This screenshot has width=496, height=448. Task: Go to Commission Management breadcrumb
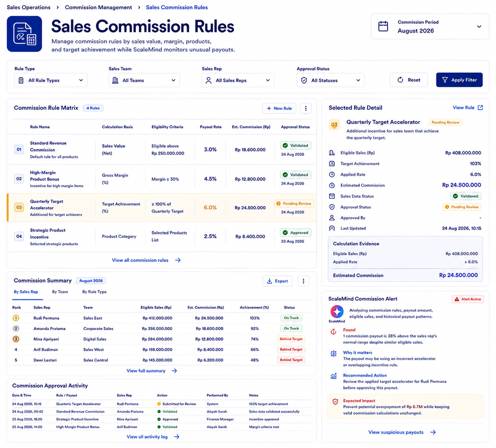(x=98, y=7)
